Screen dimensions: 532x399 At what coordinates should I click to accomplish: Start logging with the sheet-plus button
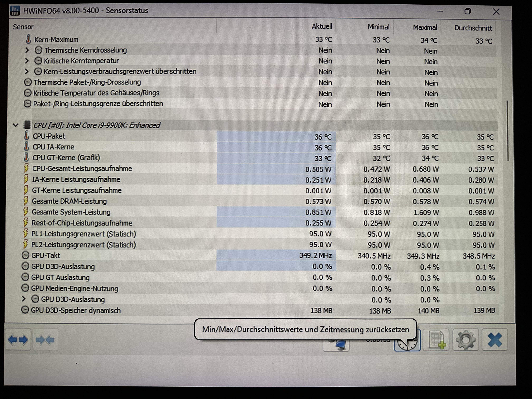pos(436,340)
